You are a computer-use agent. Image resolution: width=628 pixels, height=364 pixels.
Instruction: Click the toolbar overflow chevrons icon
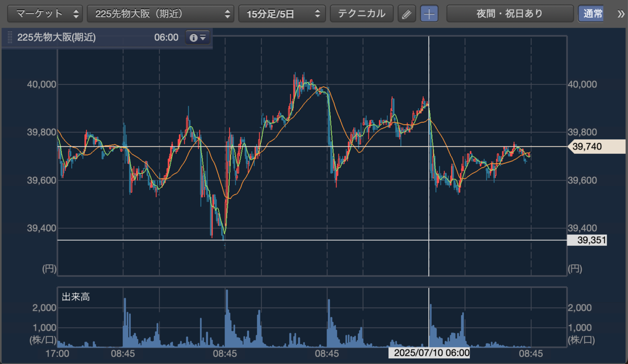[x=621, y=14]
